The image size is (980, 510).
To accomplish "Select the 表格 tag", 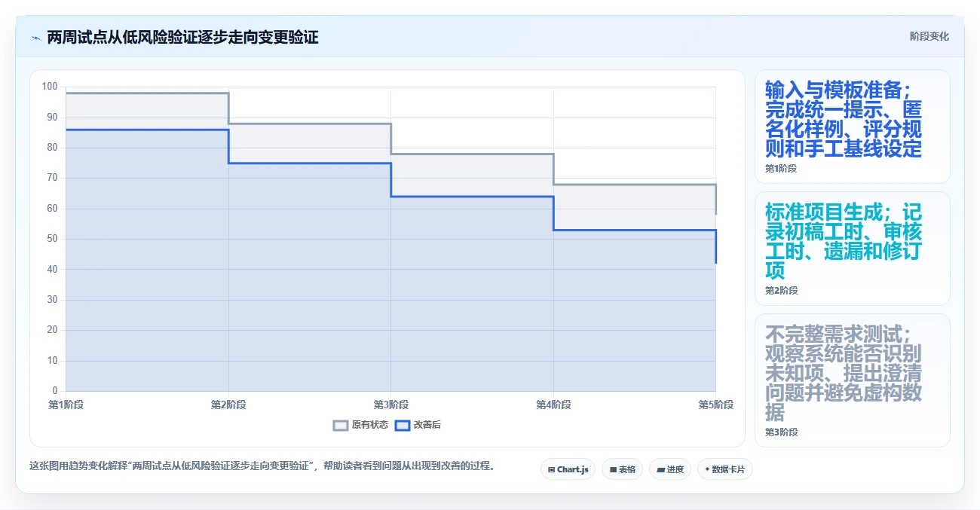I will click(622, 469).
